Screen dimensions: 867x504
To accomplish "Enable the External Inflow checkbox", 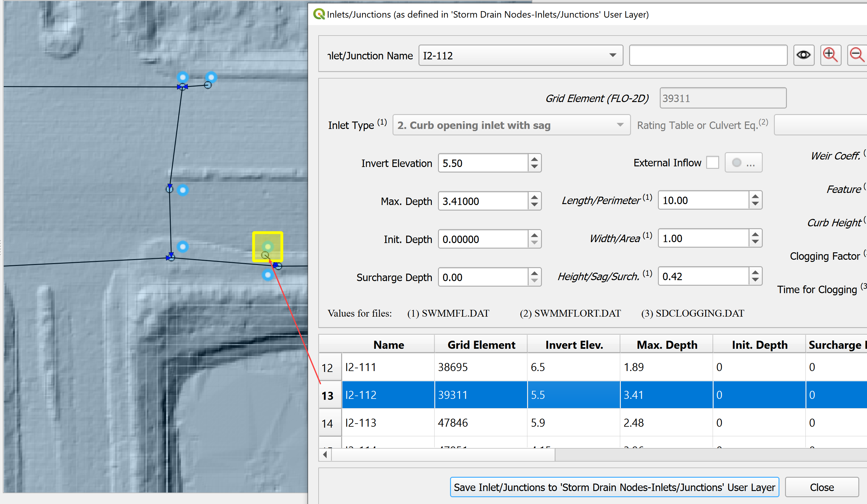I will [x=712, y=163].
